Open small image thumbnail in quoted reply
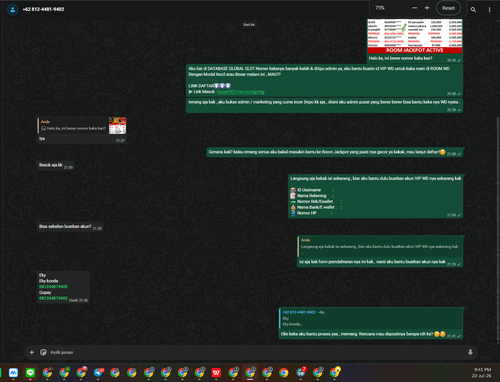Viewport: 500px width, 382px height. coord(118,126)
